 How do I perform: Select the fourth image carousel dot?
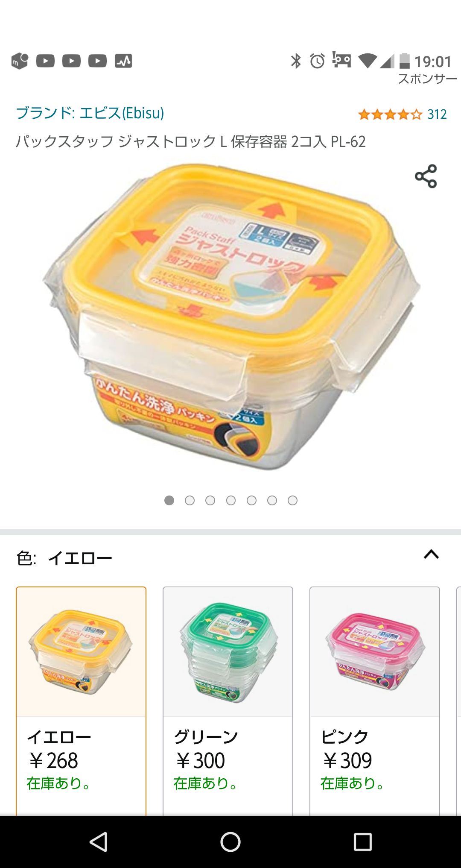pos(231,500)
